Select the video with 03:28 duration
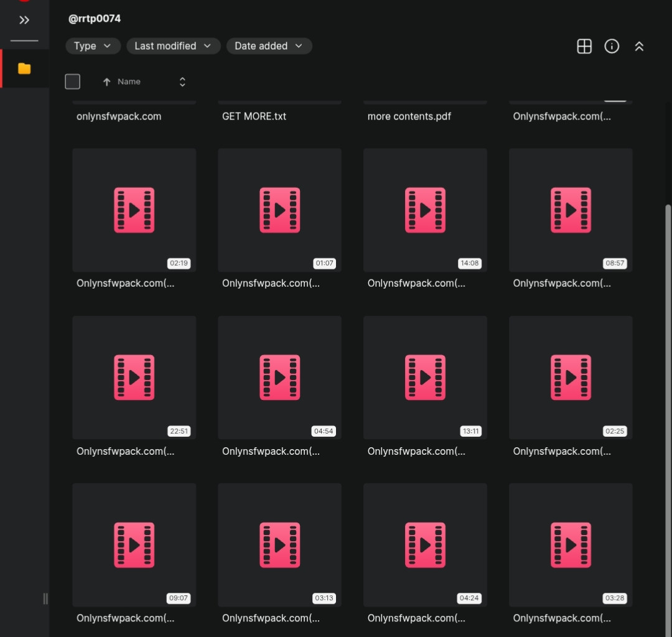The width and height of the screenshot is (672, 637). pos(571,545)
